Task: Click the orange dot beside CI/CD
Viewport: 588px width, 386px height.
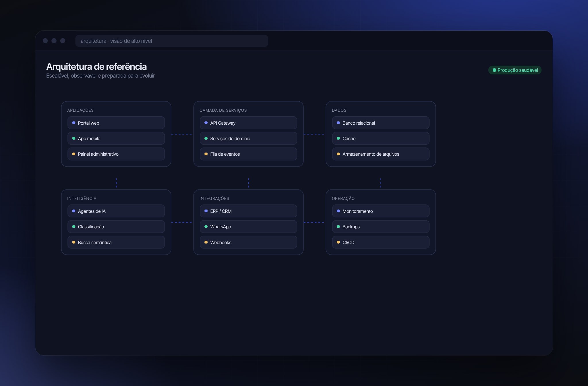Action: [338, 242]
